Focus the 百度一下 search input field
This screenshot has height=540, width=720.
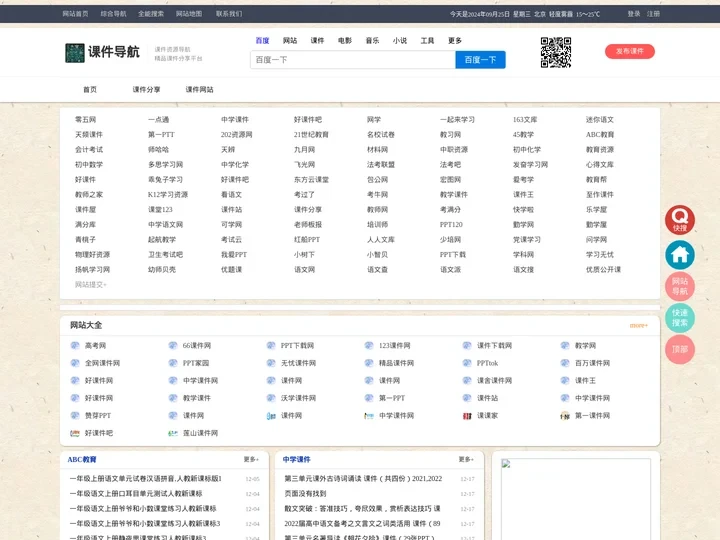pyautogui.click(x=353, y=60)
